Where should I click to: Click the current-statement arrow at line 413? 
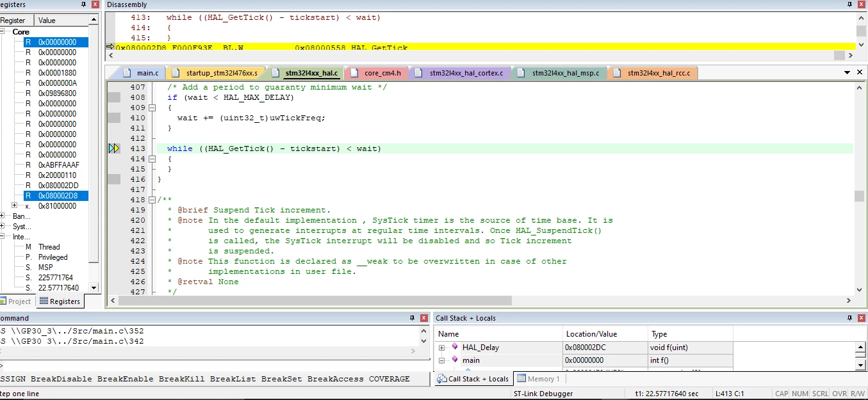114,148
